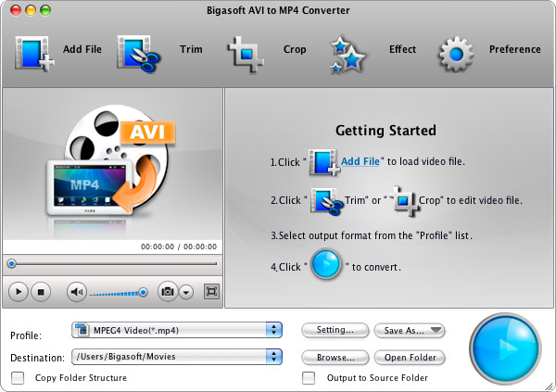The image size is (556, 392).
Task: Click the video seek progress slider
Action: [x=112, y=264]
